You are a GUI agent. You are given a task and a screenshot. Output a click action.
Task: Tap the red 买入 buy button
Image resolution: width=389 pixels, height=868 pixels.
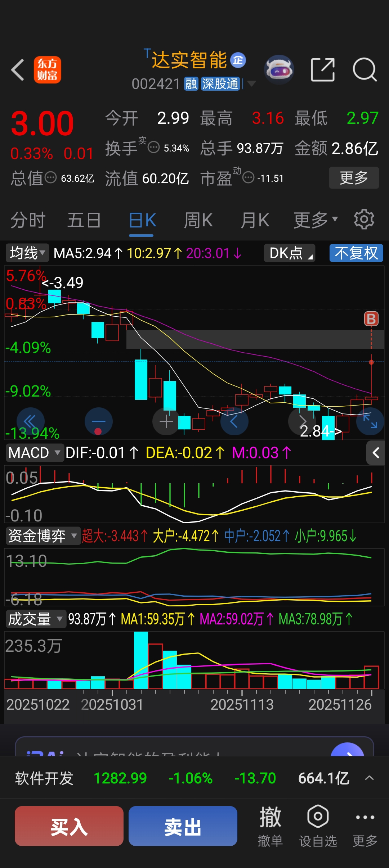69,826
